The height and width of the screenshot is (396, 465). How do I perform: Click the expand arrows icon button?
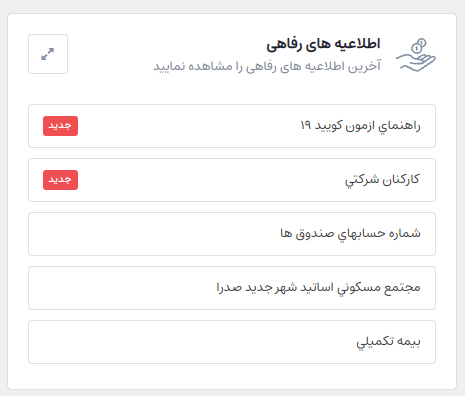48,54
